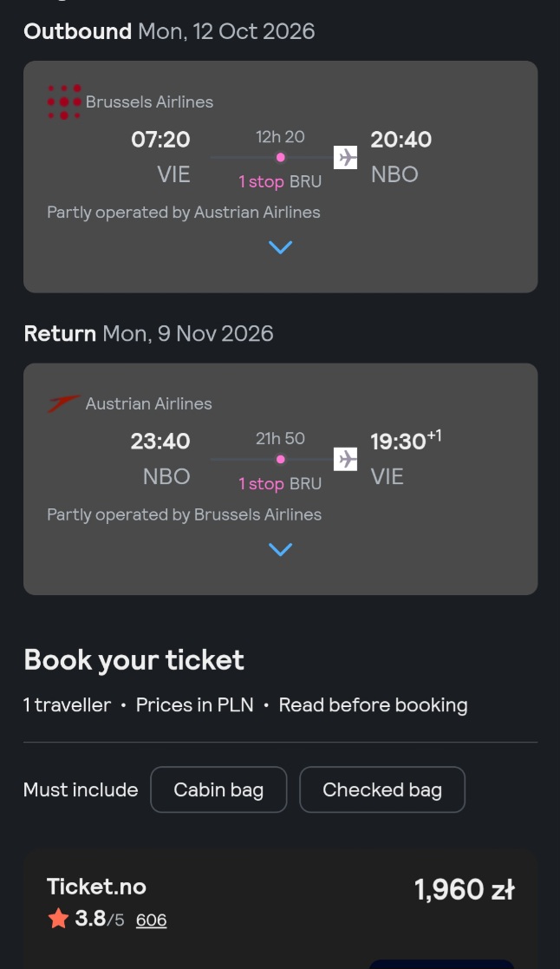Toggle the Cabin bag filter
Viewport: 560px width, 969px height.
(x=218, y=789)
